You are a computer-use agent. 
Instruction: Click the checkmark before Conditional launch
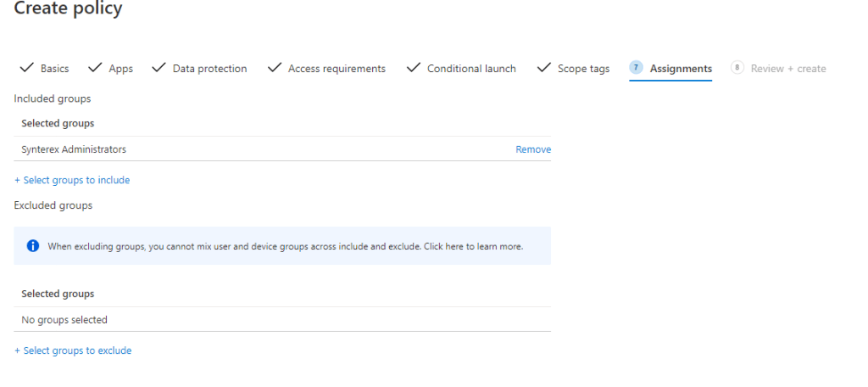pyautogui.click(x=413, y=68)
